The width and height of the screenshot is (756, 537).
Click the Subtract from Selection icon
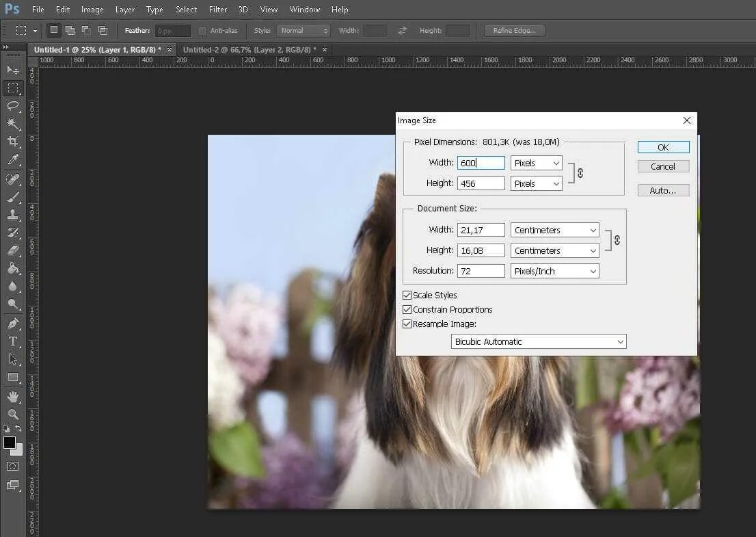[86, 30]
